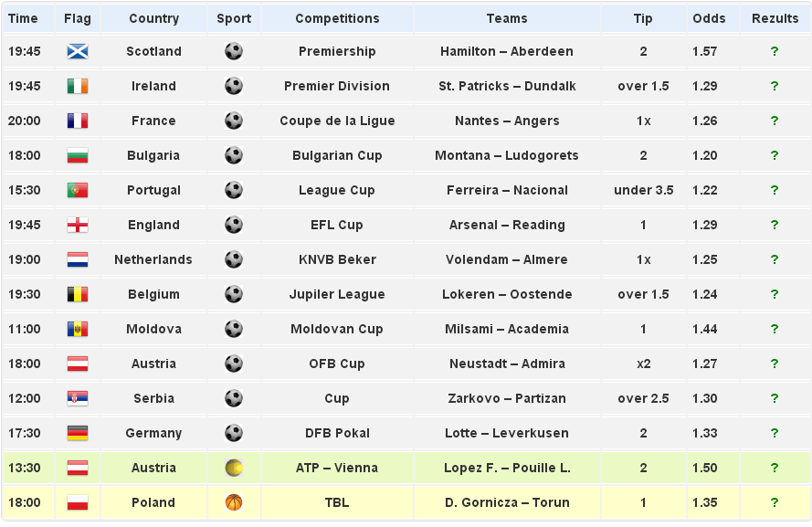Screen dimensions: 812x527
Task: Click the England flag icon
Action: (78, 226)
